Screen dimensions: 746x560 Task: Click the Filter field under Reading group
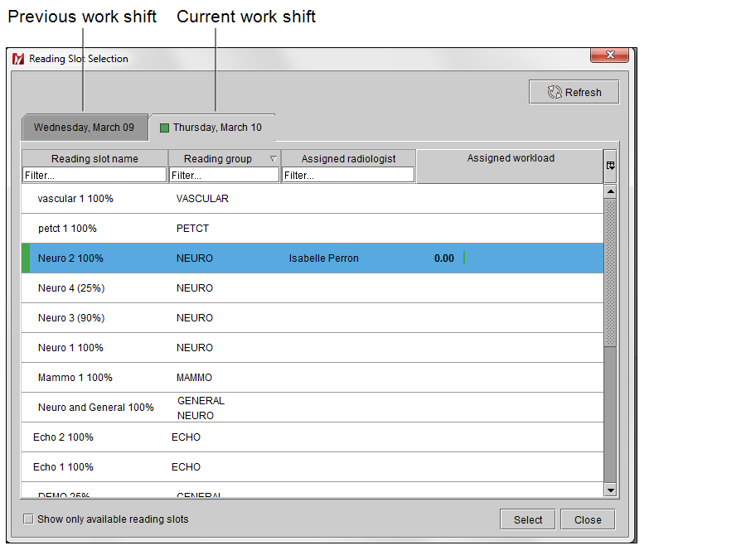(224, 174)
